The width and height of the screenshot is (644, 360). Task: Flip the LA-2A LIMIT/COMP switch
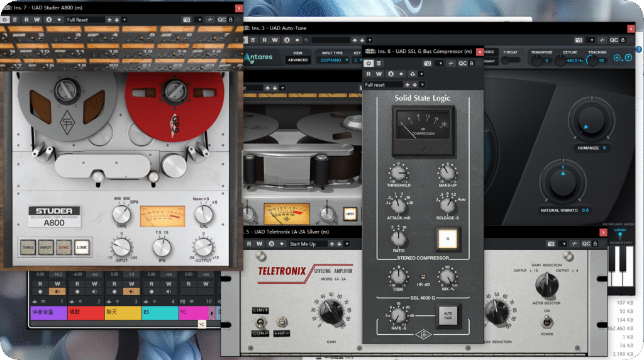260,323
